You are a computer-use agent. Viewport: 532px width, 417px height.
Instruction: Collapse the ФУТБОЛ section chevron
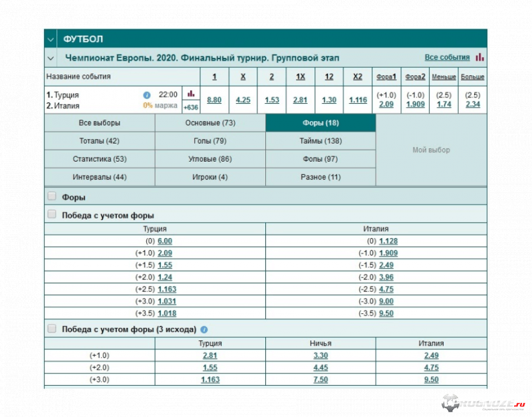pyautogui.click(x=51, y=39)
